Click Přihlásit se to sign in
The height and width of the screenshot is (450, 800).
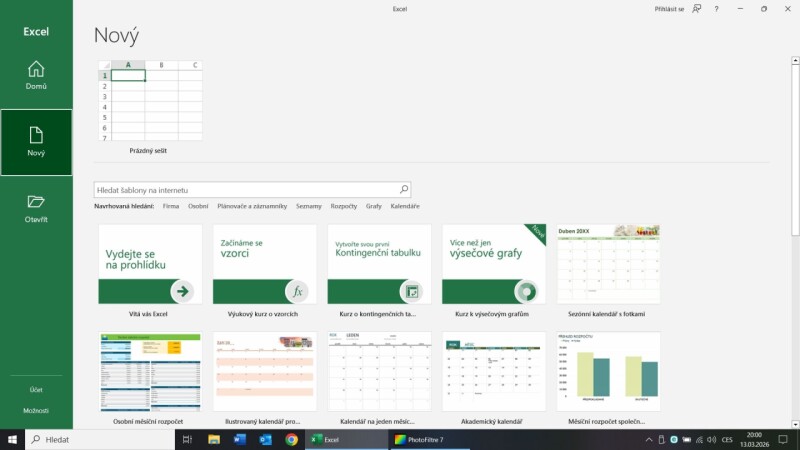(x=669, y=9)
